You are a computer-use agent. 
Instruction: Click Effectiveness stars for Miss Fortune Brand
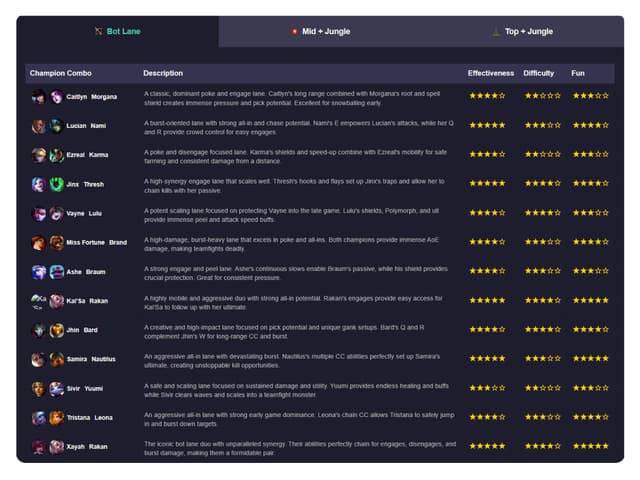point(487,242)
